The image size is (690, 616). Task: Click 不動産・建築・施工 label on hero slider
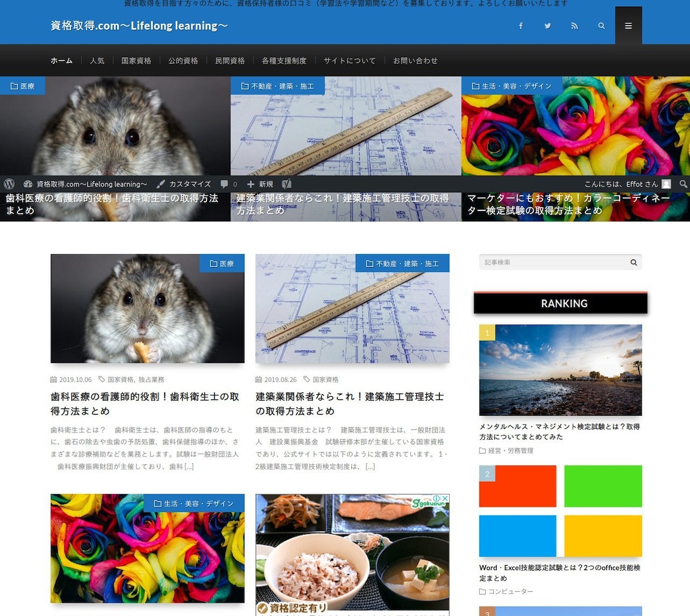[x=278, y=86]
